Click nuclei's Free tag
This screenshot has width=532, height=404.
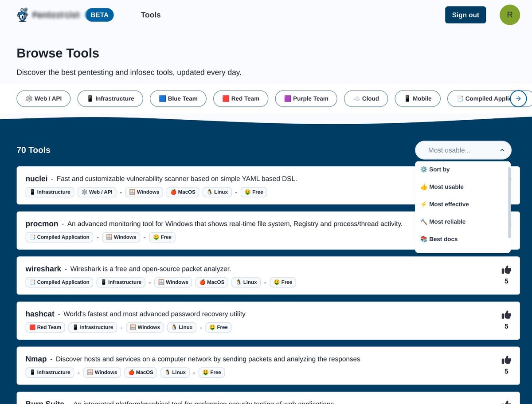(254, 192)
